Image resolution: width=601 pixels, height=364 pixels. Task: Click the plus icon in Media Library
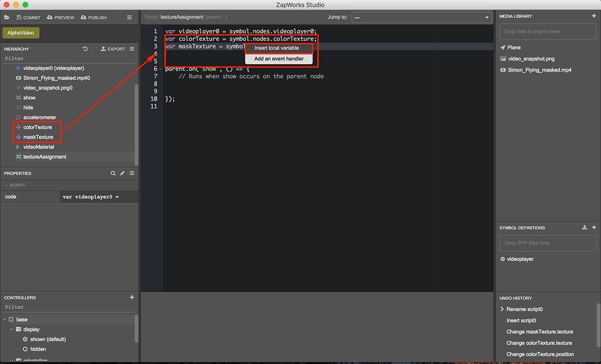click(594, 16)
